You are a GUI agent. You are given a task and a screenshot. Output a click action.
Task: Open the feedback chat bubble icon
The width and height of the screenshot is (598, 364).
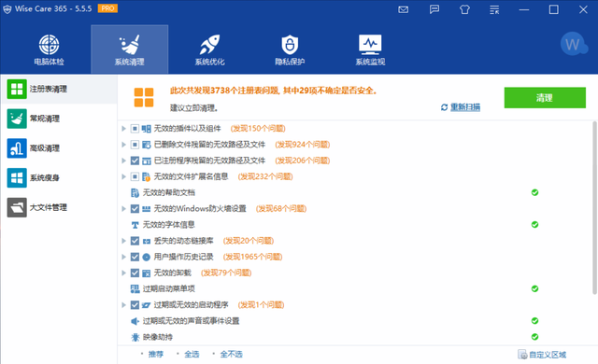pyautogui.click(x=434, y=9)
